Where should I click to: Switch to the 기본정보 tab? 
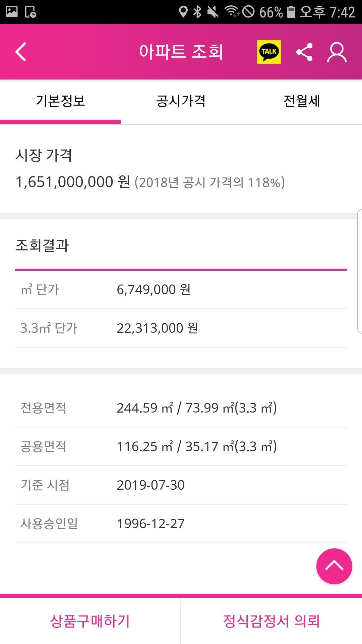click(60, 101)
